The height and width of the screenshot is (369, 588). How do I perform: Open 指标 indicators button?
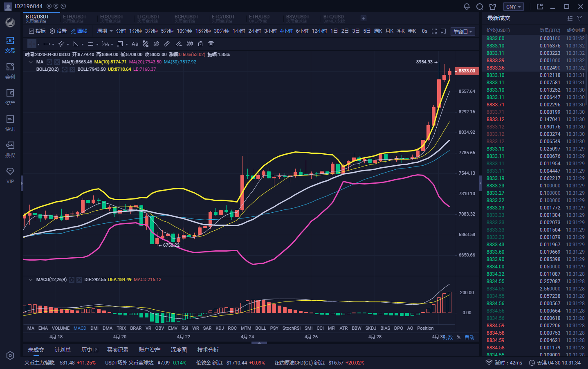coord(37,31)
